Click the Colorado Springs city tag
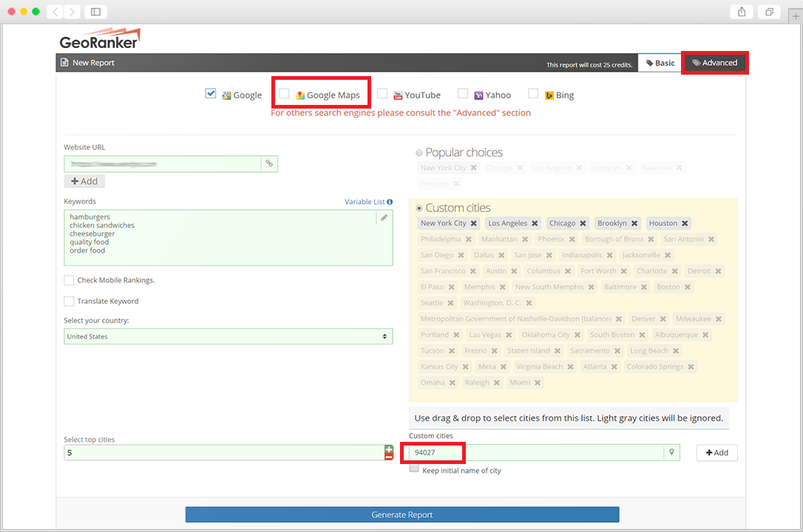803x532 pixels. coord(660,366)
